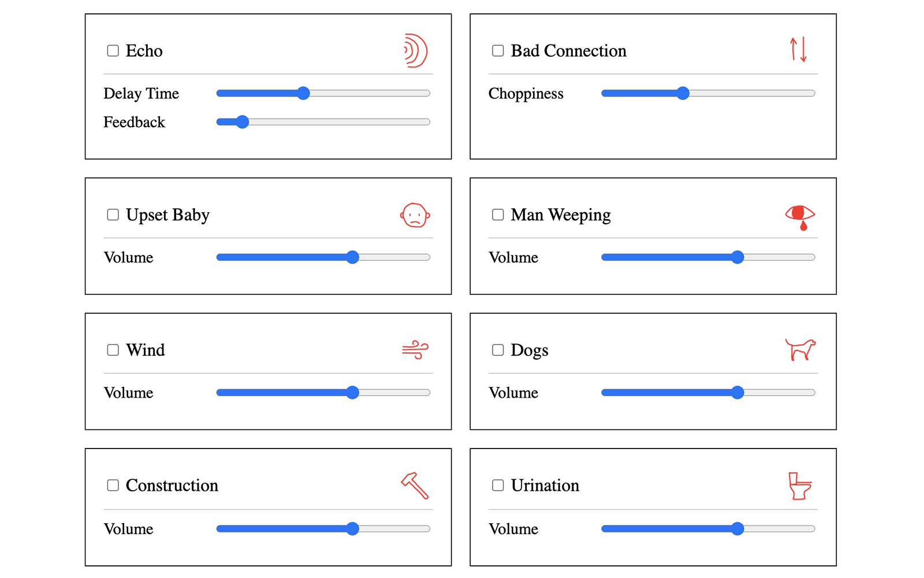The width and height of the screenshot is (924, 578).
Task: Click the Bad Connection up-down arrows icon
Action: click(798, 50)
